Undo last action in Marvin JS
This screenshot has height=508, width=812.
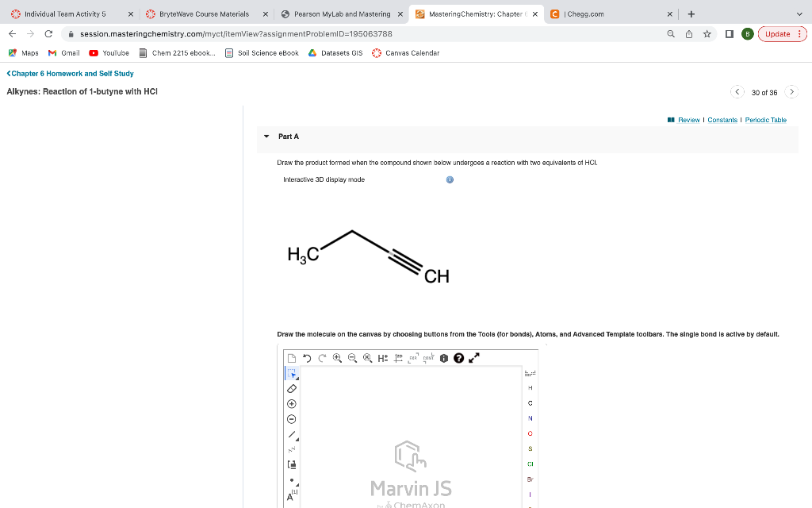pos(307,358)
